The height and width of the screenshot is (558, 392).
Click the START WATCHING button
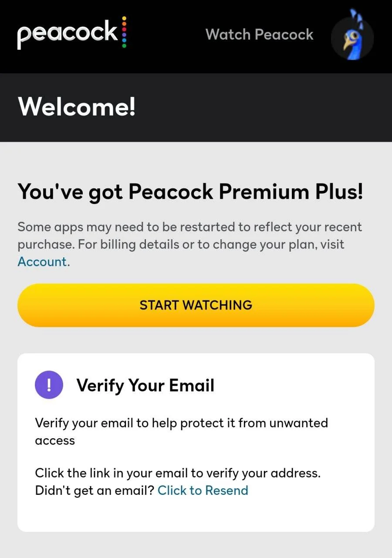pyautogui.click(x=196, y=305)
